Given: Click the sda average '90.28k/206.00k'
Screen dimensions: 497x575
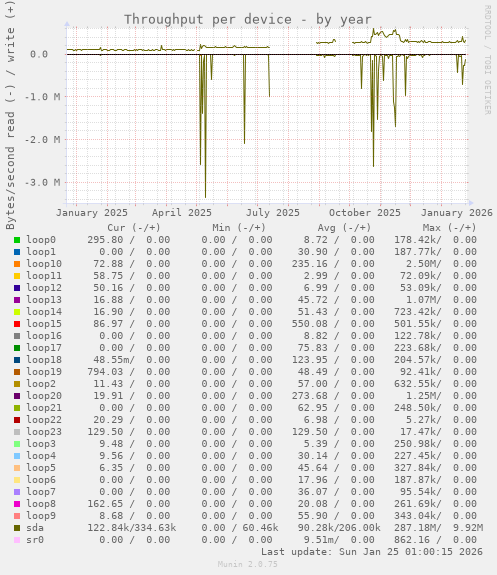Looking at the screenshot, I should (x=339, y=528).
